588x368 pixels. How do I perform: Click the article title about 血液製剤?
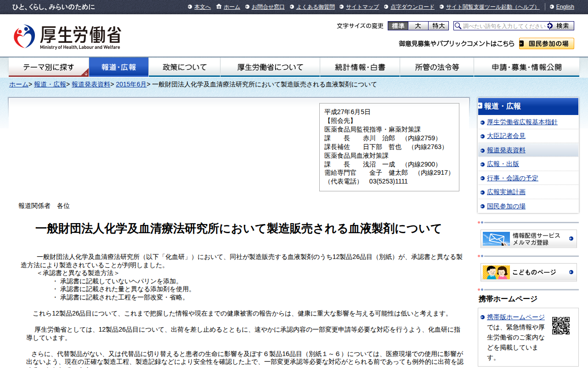(238, 229)
